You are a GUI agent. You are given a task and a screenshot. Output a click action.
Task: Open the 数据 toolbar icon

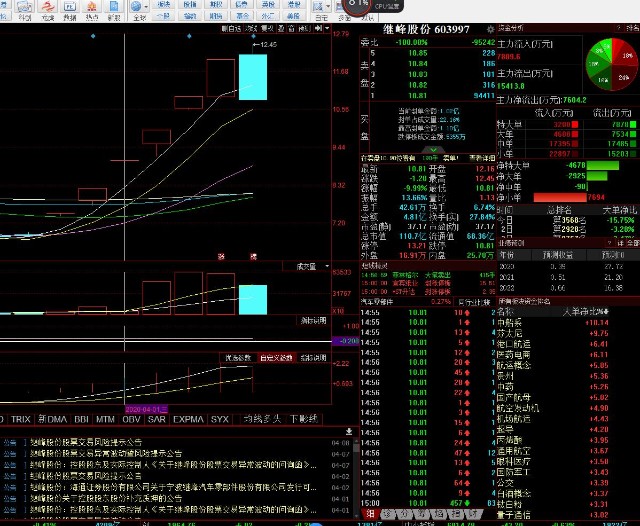click(x=70, y=11)
